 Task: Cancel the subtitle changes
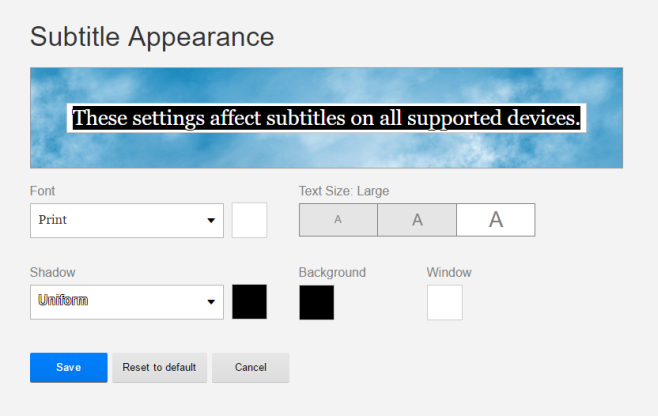click(250, 367)
